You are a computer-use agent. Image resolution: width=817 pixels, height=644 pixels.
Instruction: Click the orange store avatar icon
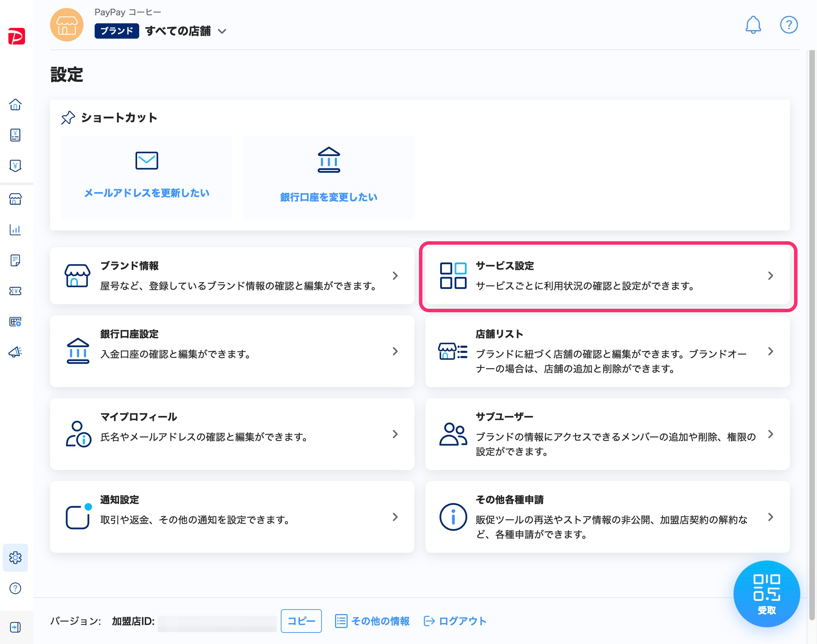tap(67, 25)
